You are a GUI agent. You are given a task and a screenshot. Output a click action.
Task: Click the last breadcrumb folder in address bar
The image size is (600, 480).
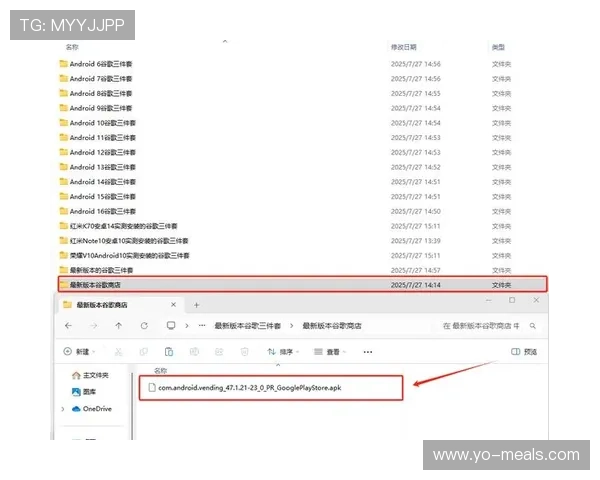332,326
